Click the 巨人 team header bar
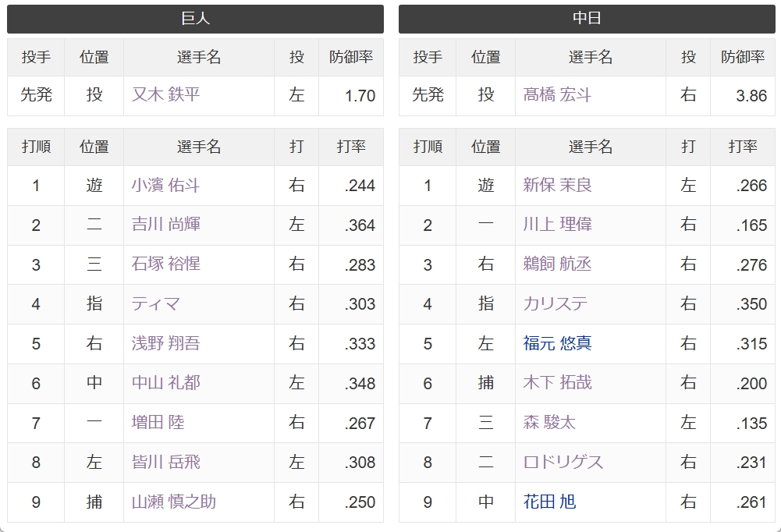 click(x=195, y=19)
